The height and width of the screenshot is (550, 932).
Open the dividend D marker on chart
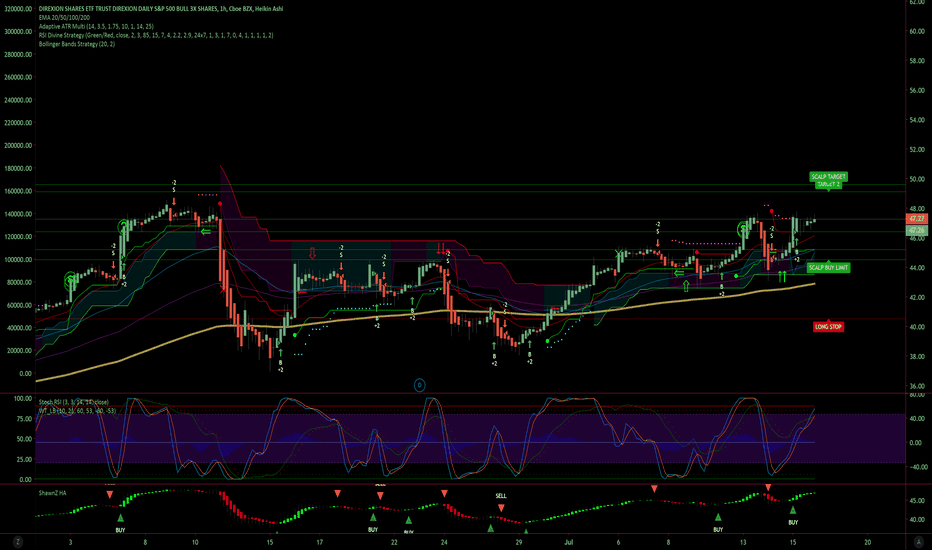[420, 385]
